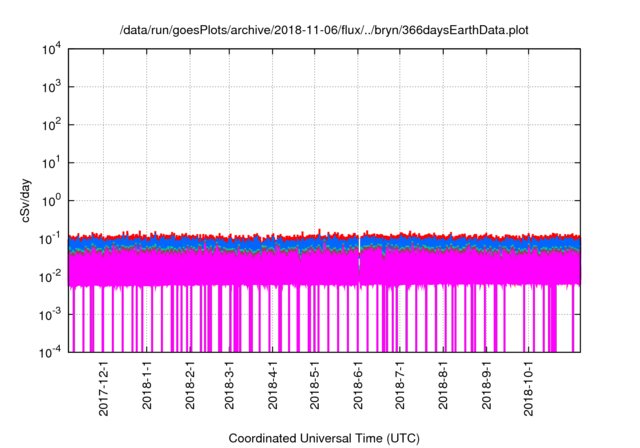Select the 2018-8-1 x-axis date label

point(443,385)
